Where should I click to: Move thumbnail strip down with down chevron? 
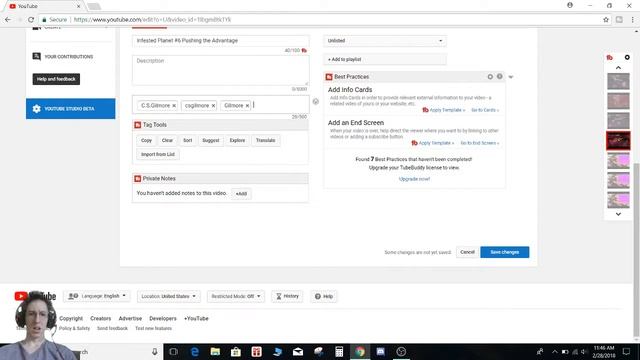point(618,214)
